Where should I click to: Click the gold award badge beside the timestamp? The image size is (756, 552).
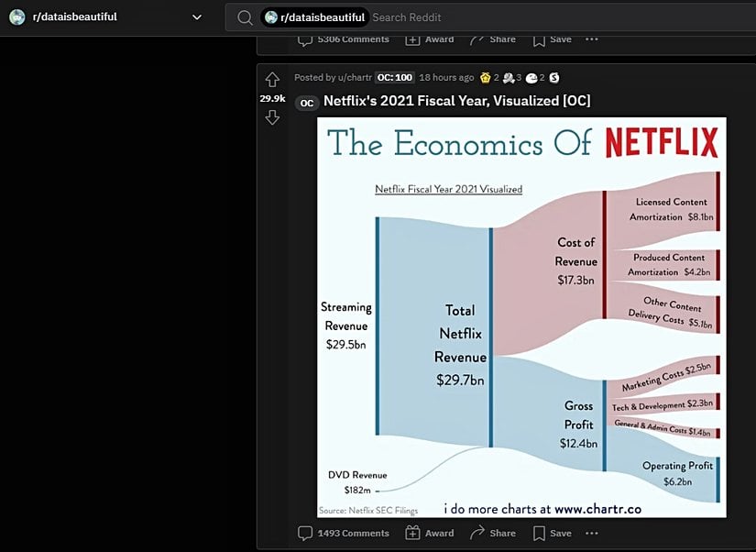coord(487,78)
